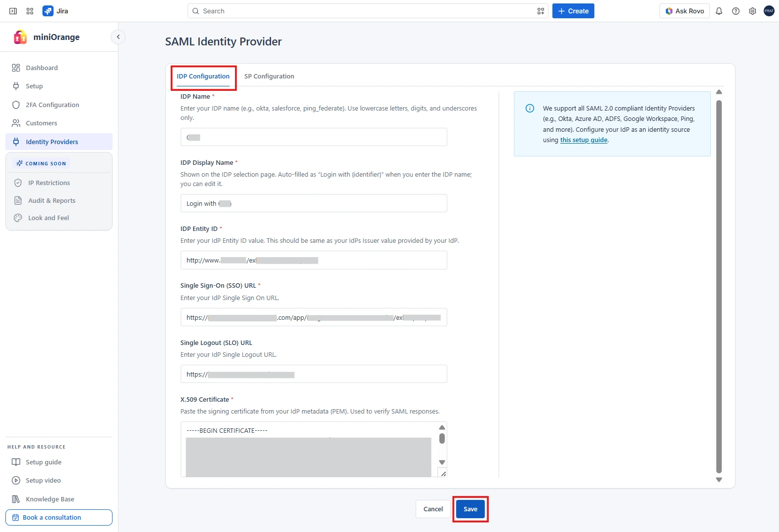779x532 pixels.
Task: Switch to the SP Configuration tab
Action: point(269,76)
